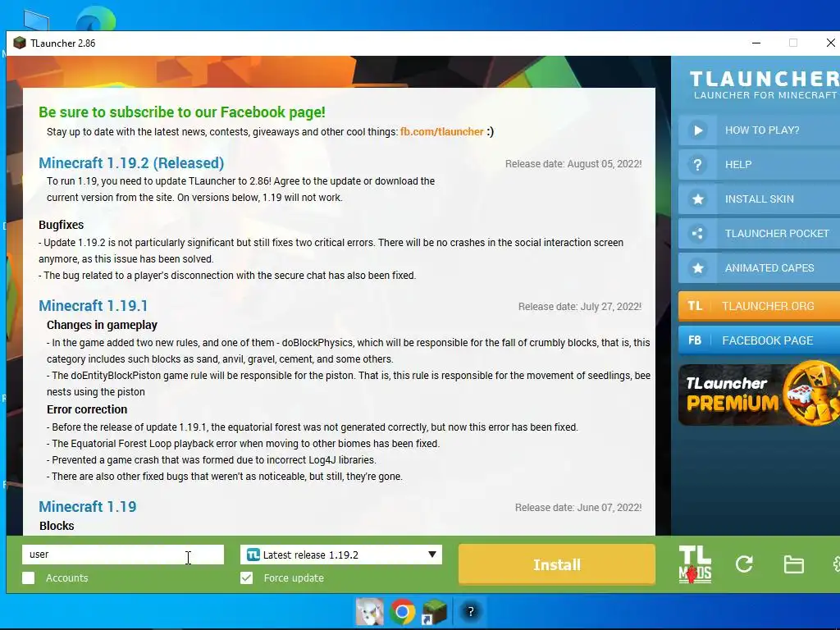This screenshot has height=630, width=840.
Task: Click the FB badge on Facebook Page button
Action: coord(695,340)
